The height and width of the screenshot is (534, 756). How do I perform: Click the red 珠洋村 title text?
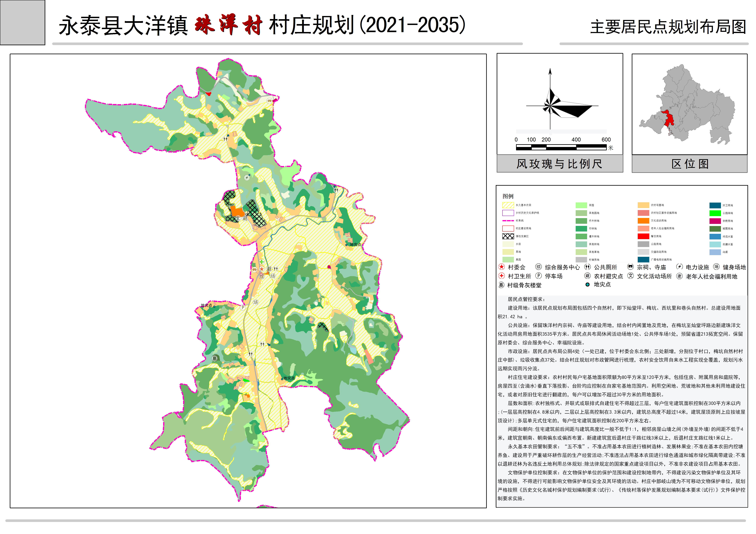tap(228, 25)
